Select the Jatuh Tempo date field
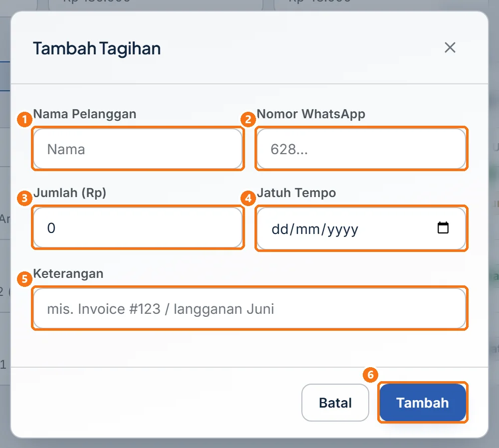 (361, 228)
